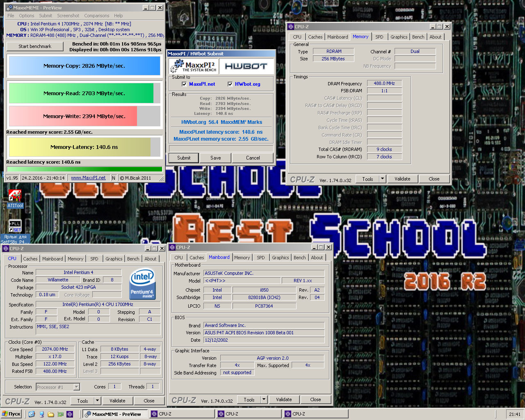525x420 pixels.
Task: Open Graphics tab in Mainboard CPU-Z window
Action: pos(281,258)
